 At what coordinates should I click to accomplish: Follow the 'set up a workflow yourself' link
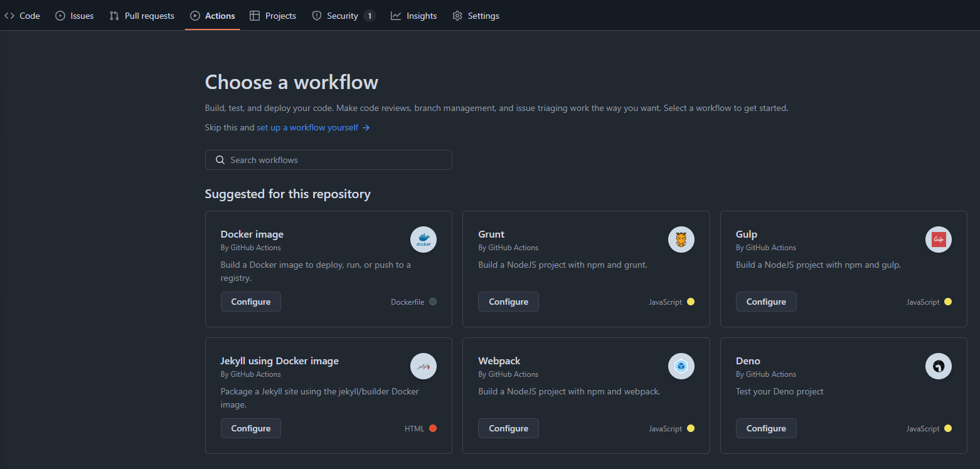(313, 127)
